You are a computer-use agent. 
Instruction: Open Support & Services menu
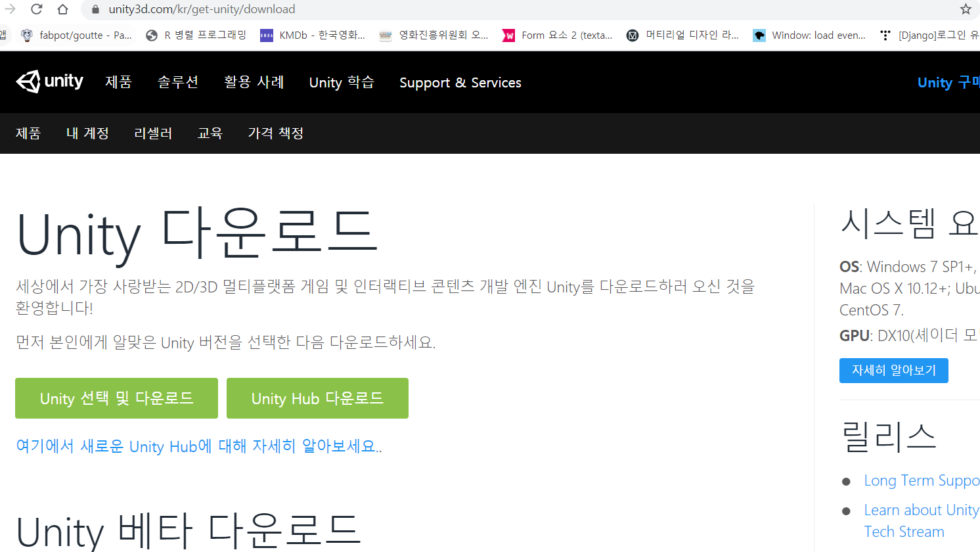pyautogui.click(x=460, y=82)
